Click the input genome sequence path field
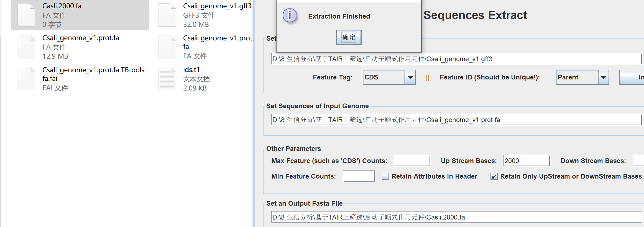This screenshot has height=227, width=644. click(x=456, y=120)
